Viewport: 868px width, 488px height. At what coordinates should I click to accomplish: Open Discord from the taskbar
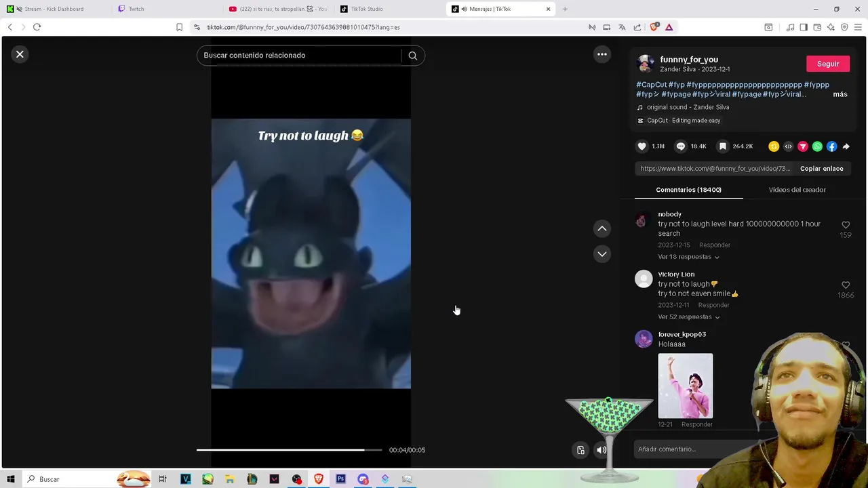pos(363,479)
